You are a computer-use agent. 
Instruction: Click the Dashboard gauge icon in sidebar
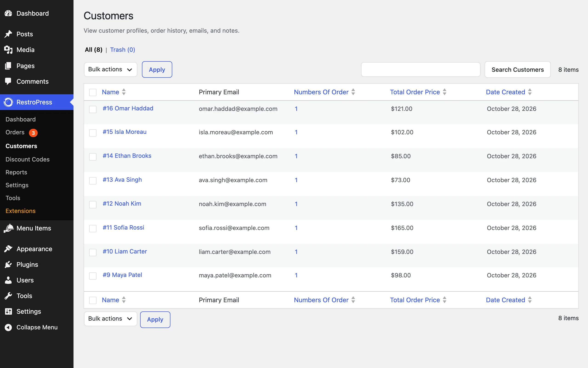(x=8, y=13)
